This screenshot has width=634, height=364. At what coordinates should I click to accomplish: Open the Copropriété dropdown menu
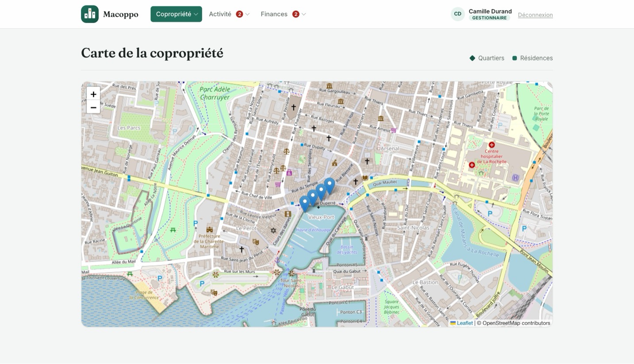coord(176,14)
